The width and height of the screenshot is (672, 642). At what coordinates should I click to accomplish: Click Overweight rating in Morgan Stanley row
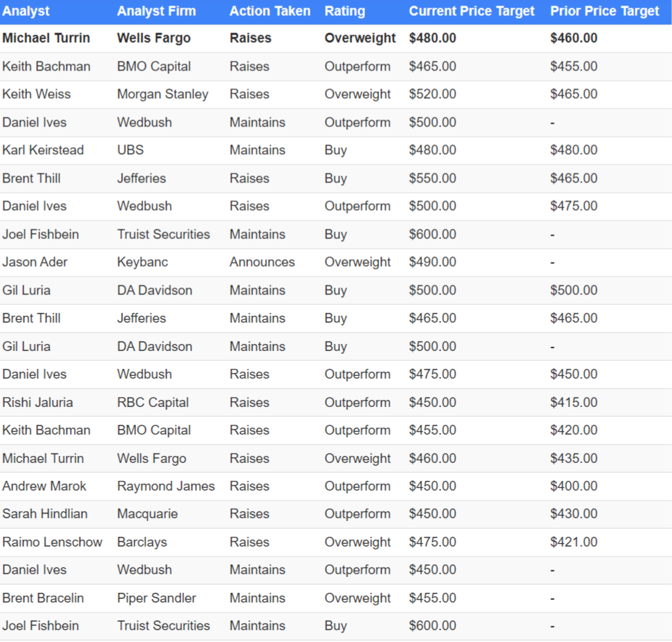click(x=357, y=94)
